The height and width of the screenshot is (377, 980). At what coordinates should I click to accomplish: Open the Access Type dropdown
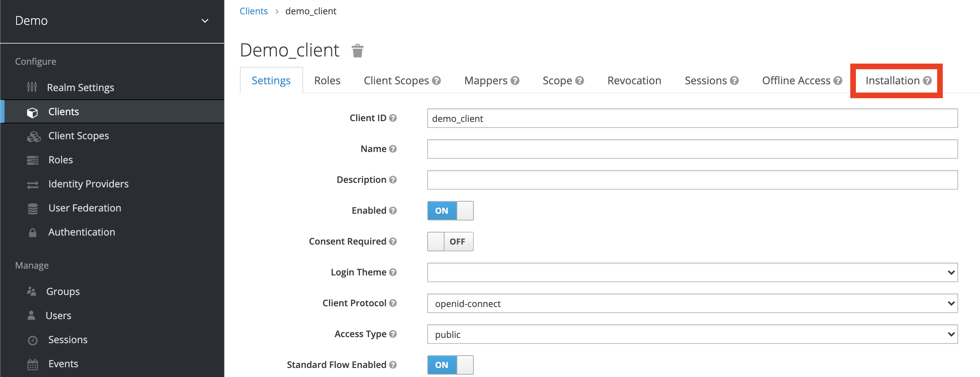click(x=692, y=334)
